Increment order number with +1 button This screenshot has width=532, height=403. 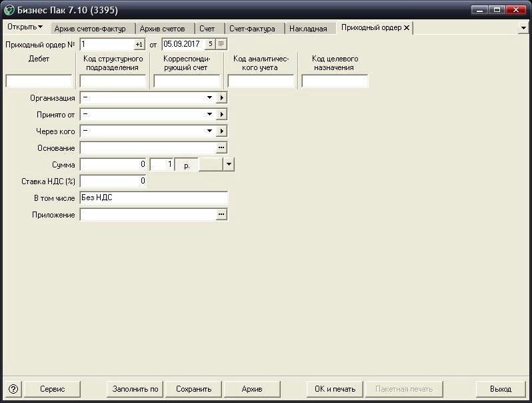pos(139,44)
